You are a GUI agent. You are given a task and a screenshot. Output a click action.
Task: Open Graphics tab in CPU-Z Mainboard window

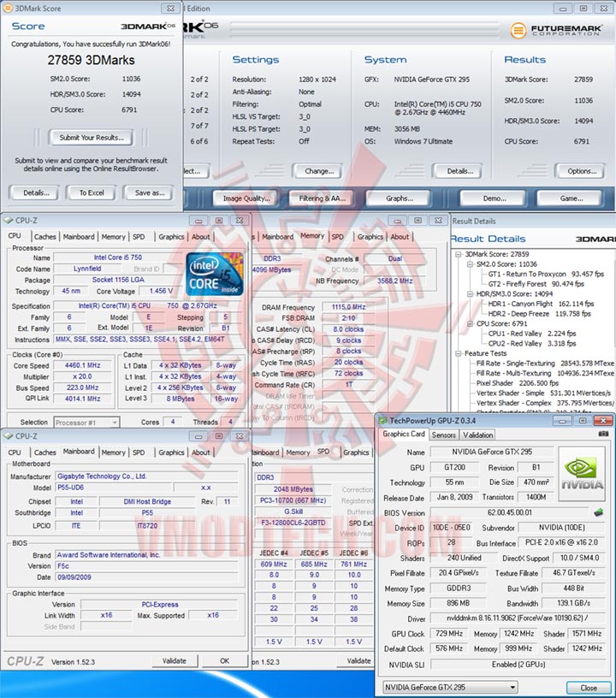pyautogui.click(x=171, y=453)
